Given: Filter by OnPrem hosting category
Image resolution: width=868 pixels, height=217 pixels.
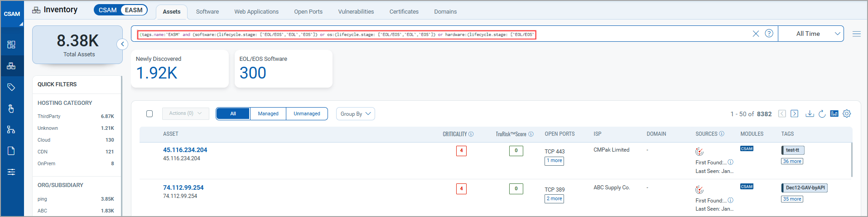Looking at the screenshot, I should [x=76, y=163].
